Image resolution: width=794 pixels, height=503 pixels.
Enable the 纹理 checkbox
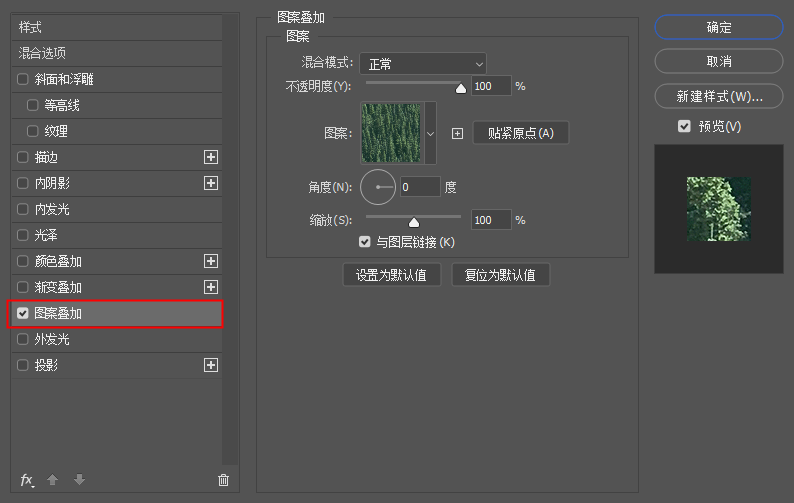(32, 131)
